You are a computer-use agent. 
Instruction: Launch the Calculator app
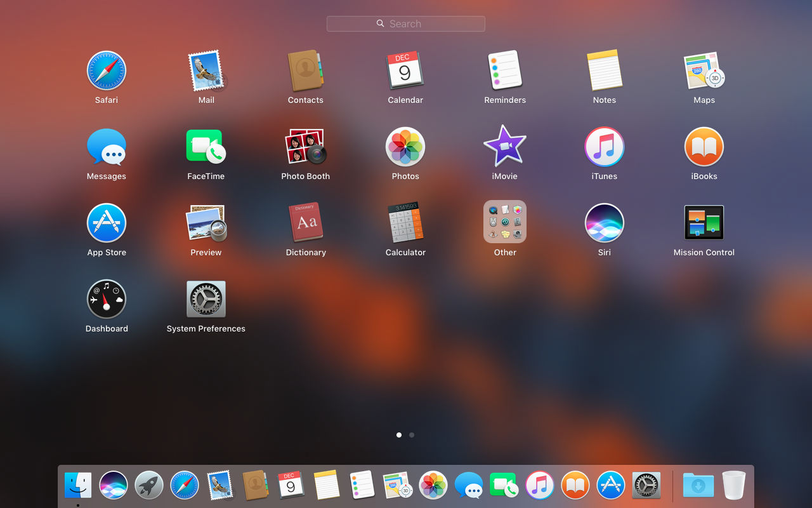click(405, 223)
